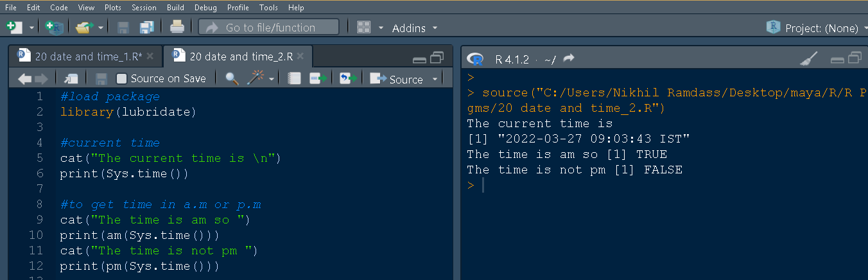868x280 pixels.
Task: Clear console with broom icon
Action: [x=809, y=59]
